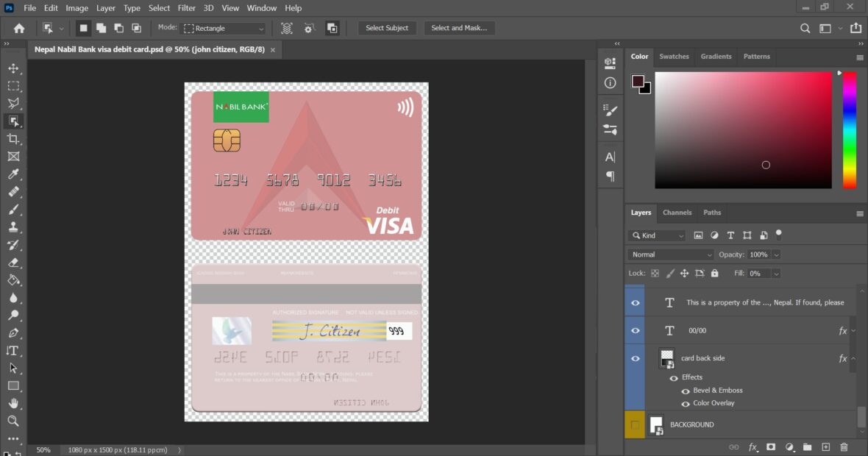868x456 pixels.
Task: Switch to the Channels tab
Action: coord(677,213)
